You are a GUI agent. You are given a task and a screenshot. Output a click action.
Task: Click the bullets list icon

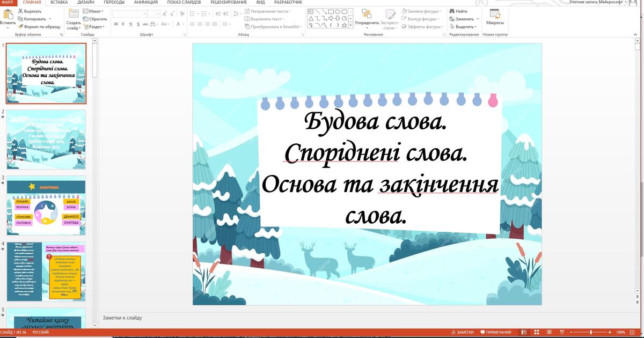[192, 13]
